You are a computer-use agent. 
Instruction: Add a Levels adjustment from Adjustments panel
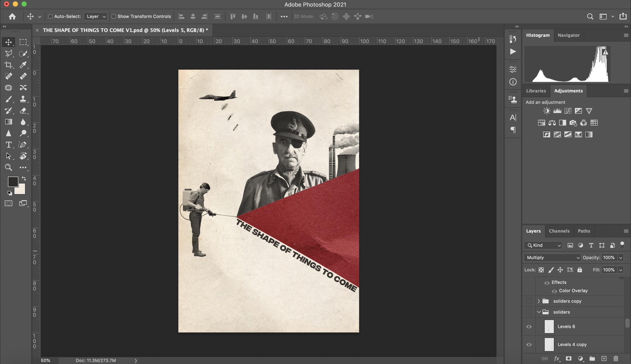[x=557, y=111]
